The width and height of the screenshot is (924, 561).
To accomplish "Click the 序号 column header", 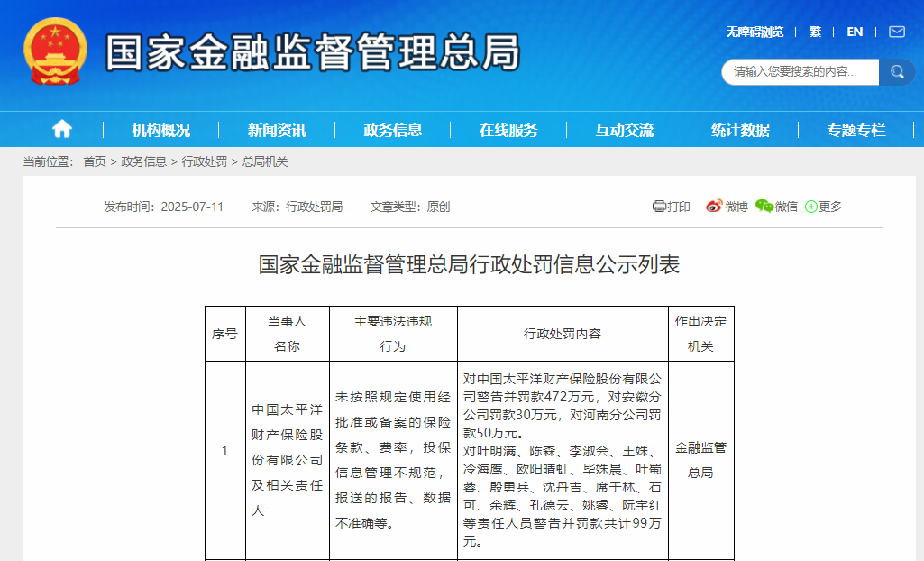I will (x=224, y=334).
